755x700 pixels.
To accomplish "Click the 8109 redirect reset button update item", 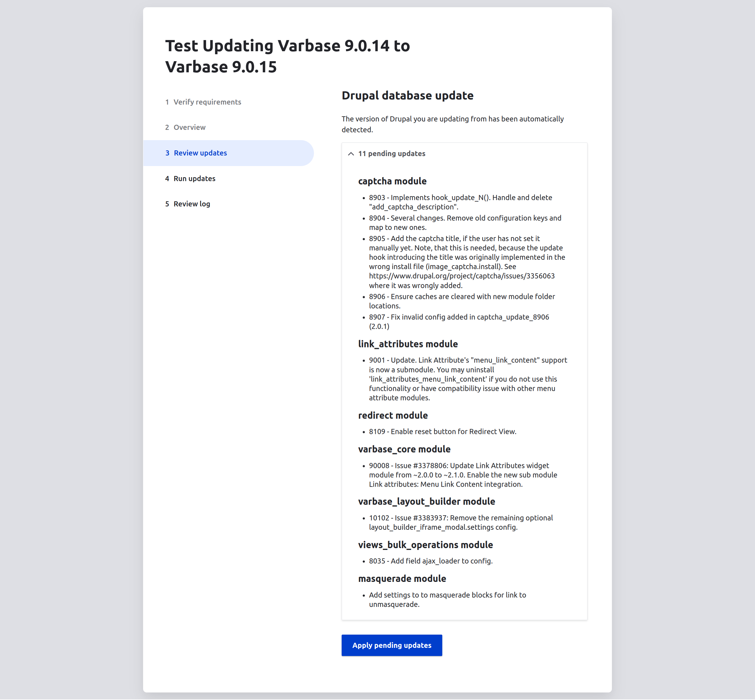I will click(442, 432).
